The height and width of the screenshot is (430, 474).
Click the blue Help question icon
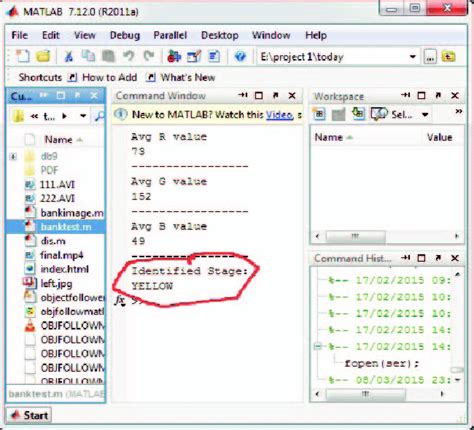pyautogui.click(x=240, y=56)
